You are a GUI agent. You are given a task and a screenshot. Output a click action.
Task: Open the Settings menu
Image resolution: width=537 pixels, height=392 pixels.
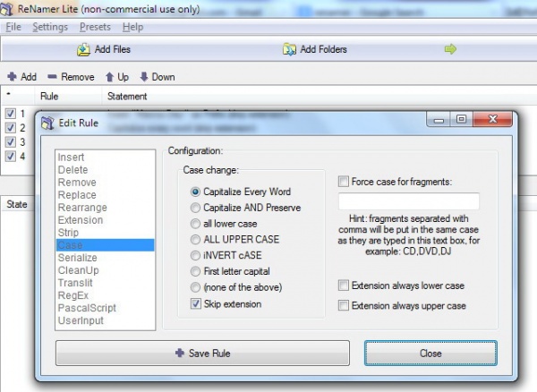coord(50,27)
